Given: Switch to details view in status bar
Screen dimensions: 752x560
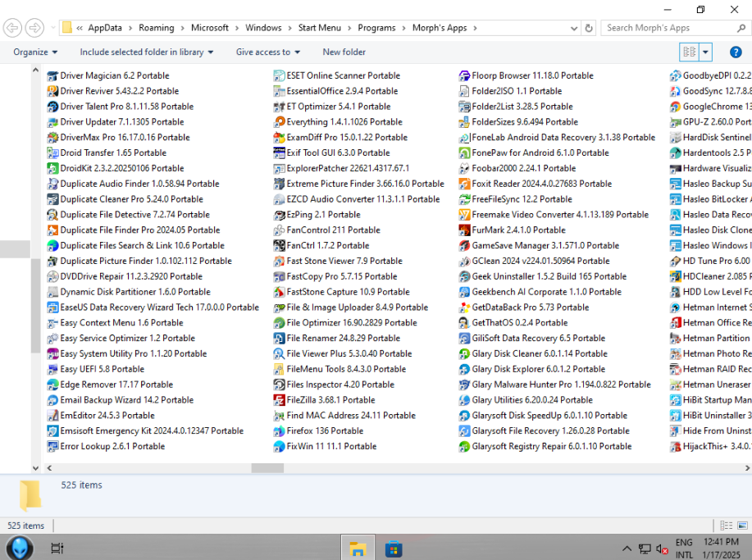Looking at the screenshot, I should click(x=726, y=526).
